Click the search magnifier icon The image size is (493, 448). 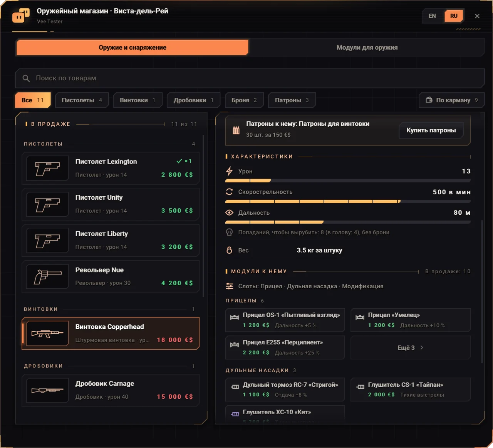click(x=26, y=79)
